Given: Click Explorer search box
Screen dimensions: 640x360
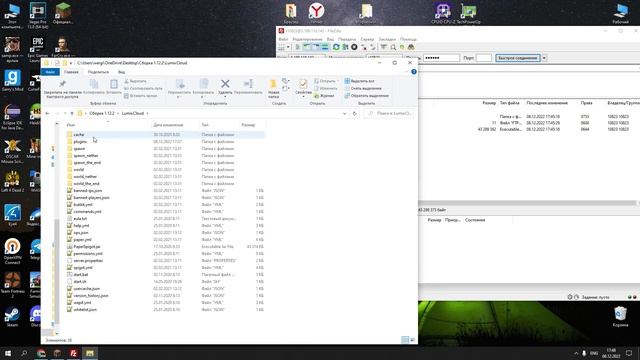Looking at the screenshot, I should pos(389,113).
